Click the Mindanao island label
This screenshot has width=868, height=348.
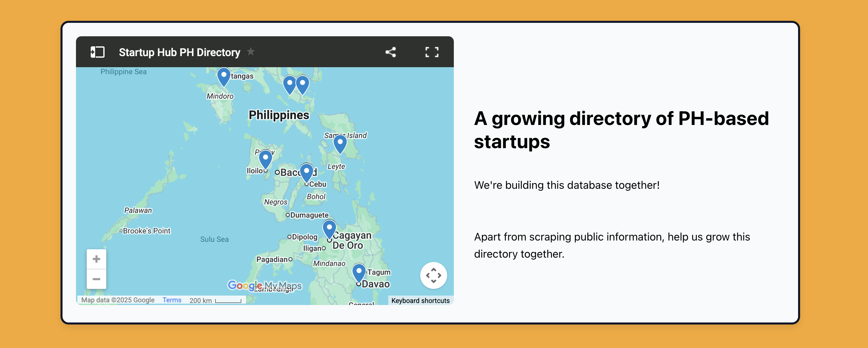(x=329, y=264)
